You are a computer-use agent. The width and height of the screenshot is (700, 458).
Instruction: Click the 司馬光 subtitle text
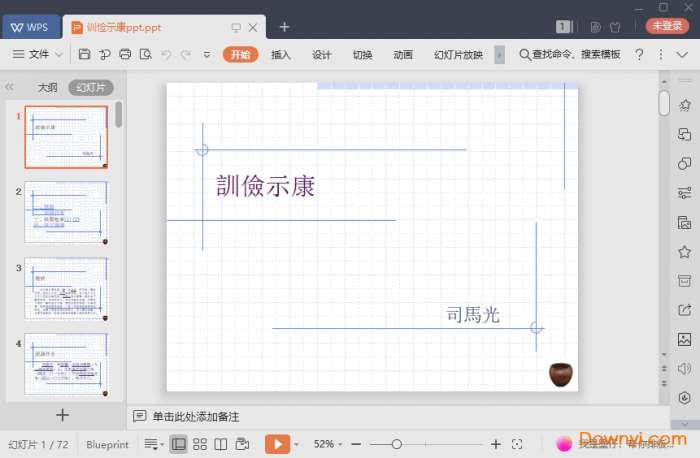point(473,315)
